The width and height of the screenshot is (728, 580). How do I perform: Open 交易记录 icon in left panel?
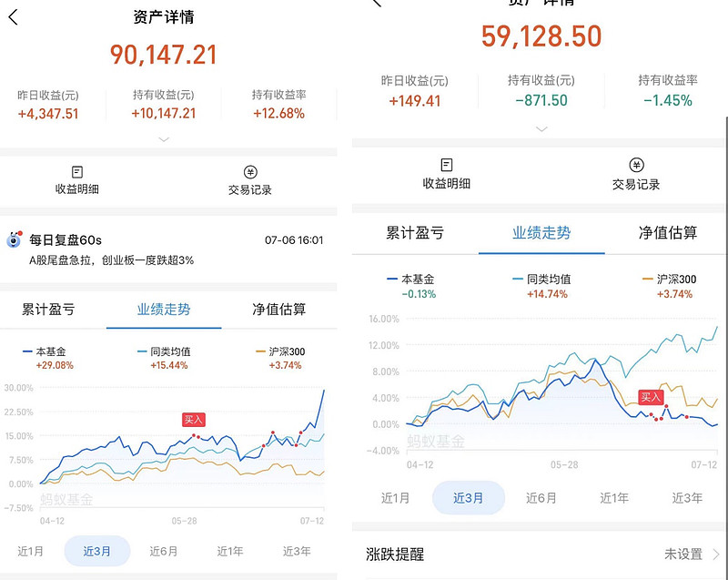tap(250, 172)
